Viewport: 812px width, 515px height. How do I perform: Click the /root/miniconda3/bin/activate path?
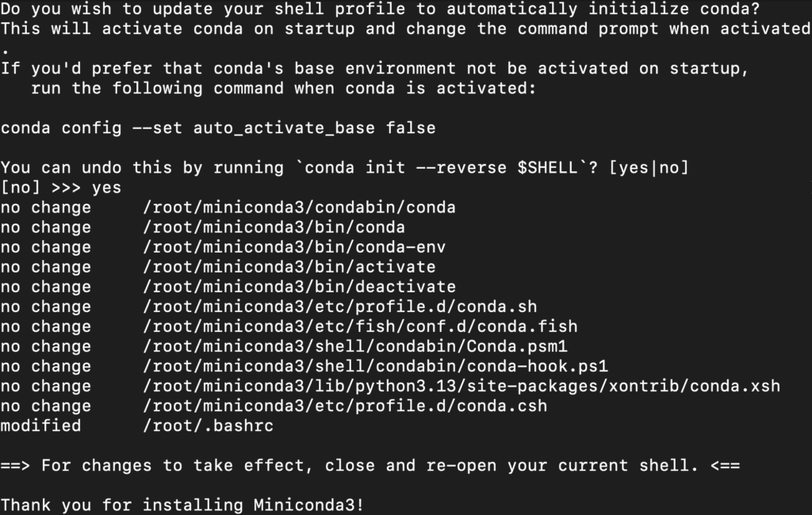pos(289,267)
